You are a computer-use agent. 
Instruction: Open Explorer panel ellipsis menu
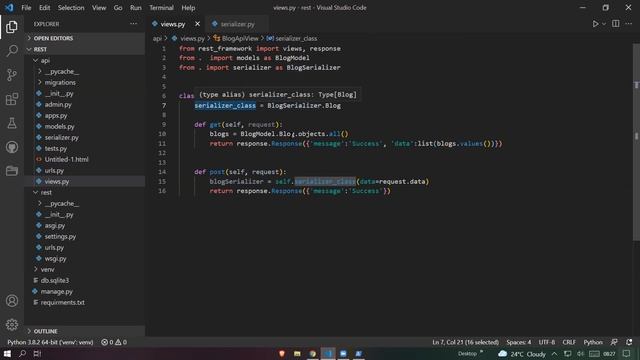click(x=133, y=24)
